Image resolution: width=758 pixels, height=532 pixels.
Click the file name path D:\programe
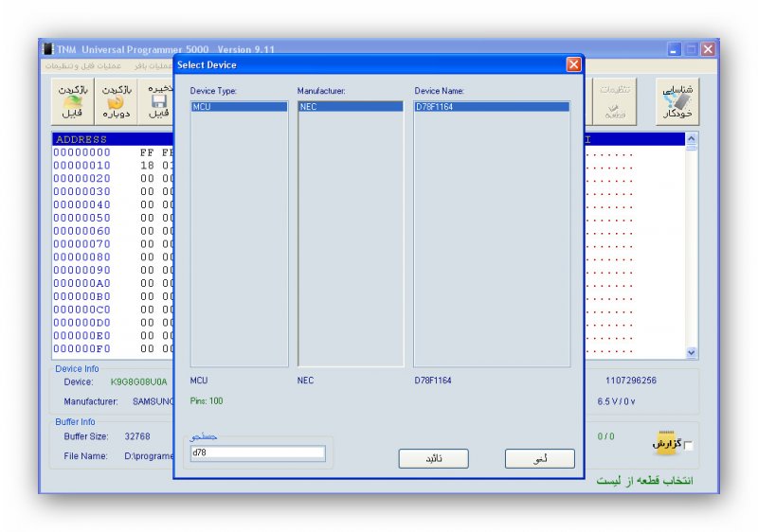(x=149, y=456)
